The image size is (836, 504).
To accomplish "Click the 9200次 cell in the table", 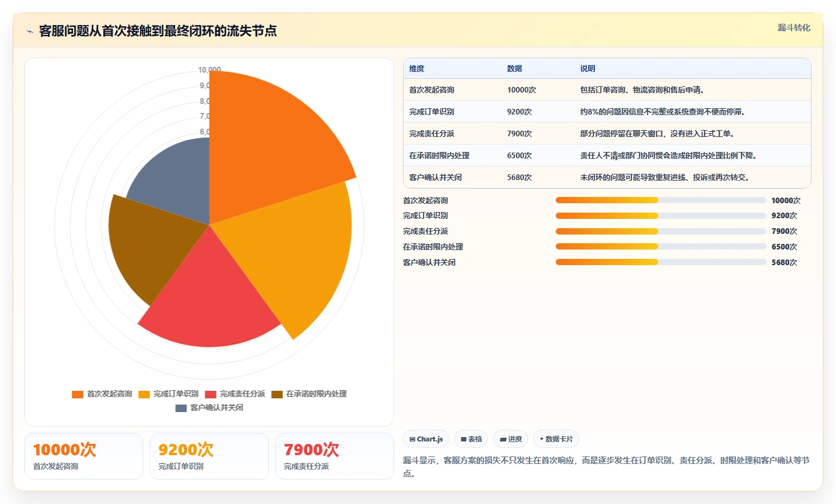I will (x=519, y=112).
